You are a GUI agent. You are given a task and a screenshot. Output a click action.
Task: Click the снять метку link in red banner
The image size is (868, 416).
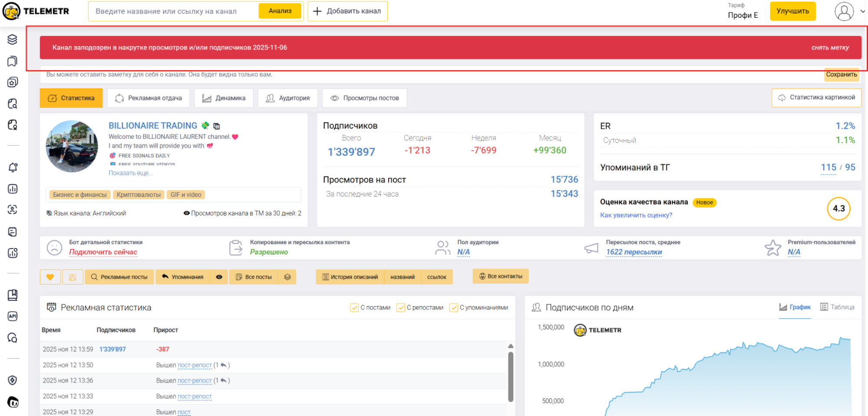point(830,48)
